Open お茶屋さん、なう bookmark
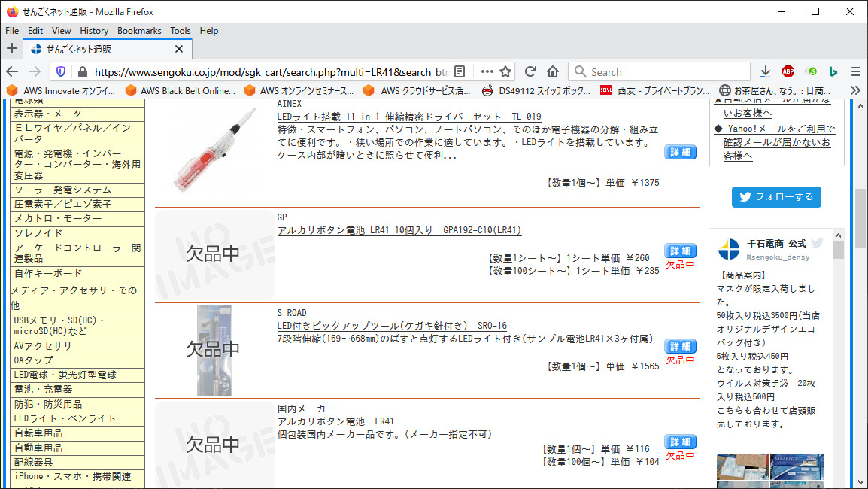The width and height of the screenshot is (868, 489). (775, 90)
